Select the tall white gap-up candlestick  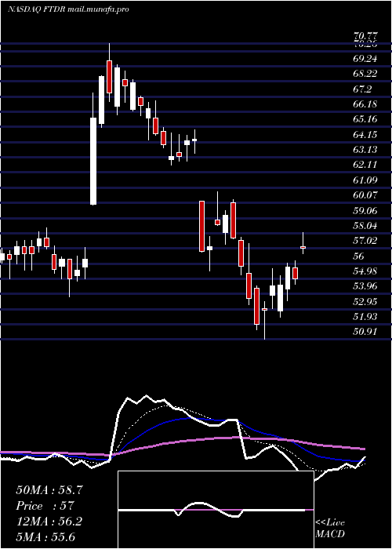click(x=93, y=161)
